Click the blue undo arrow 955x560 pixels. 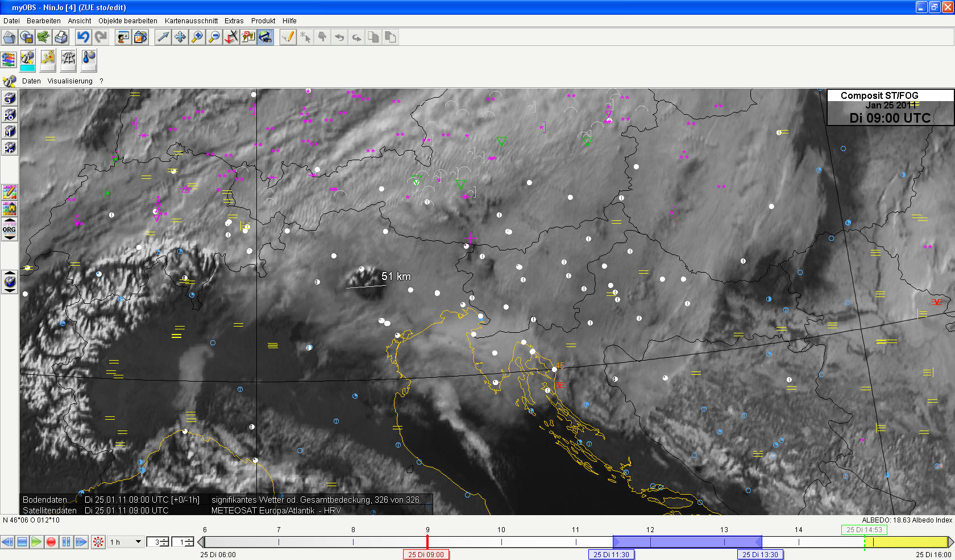coord(84,37)
